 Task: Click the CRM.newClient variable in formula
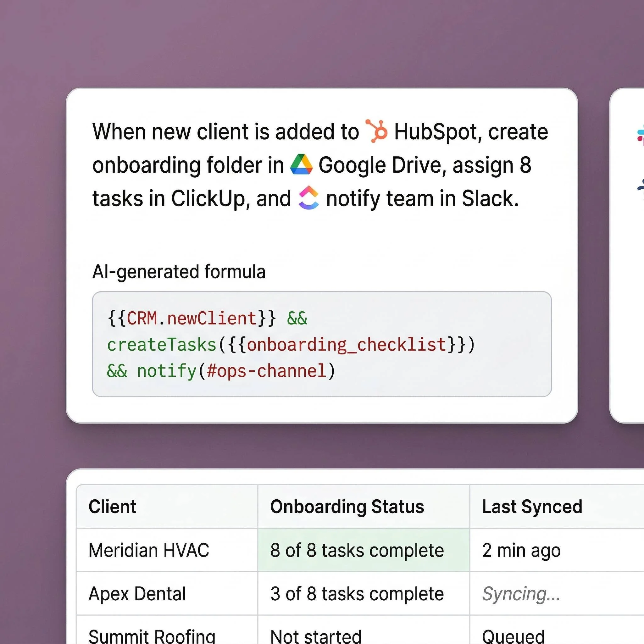tap(191, 318)
